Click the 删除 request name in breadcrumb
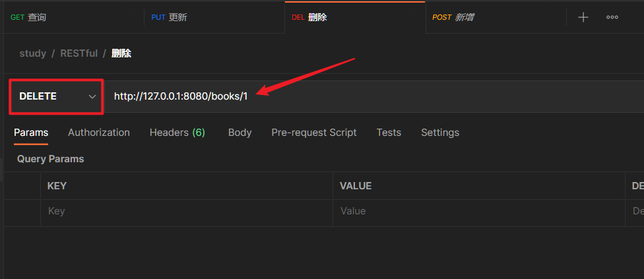This screenshot has width=644, height=279. 121,53
